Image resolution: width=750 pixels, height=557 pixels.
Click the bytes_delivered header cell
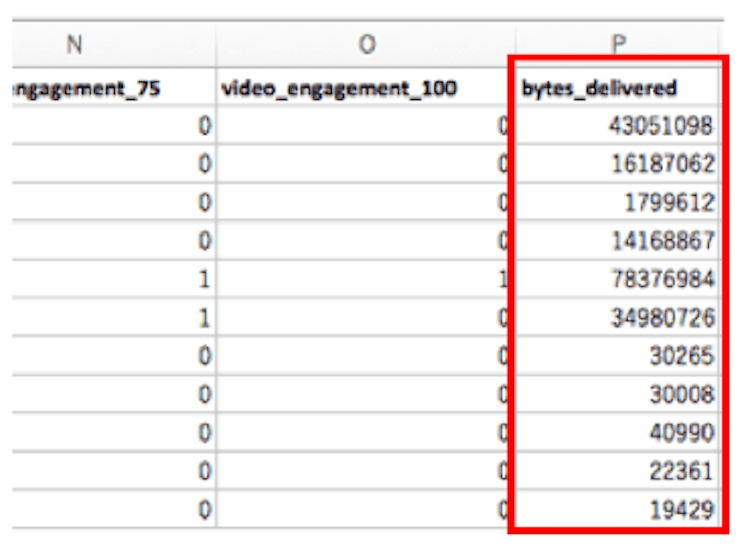click(615, 88)
